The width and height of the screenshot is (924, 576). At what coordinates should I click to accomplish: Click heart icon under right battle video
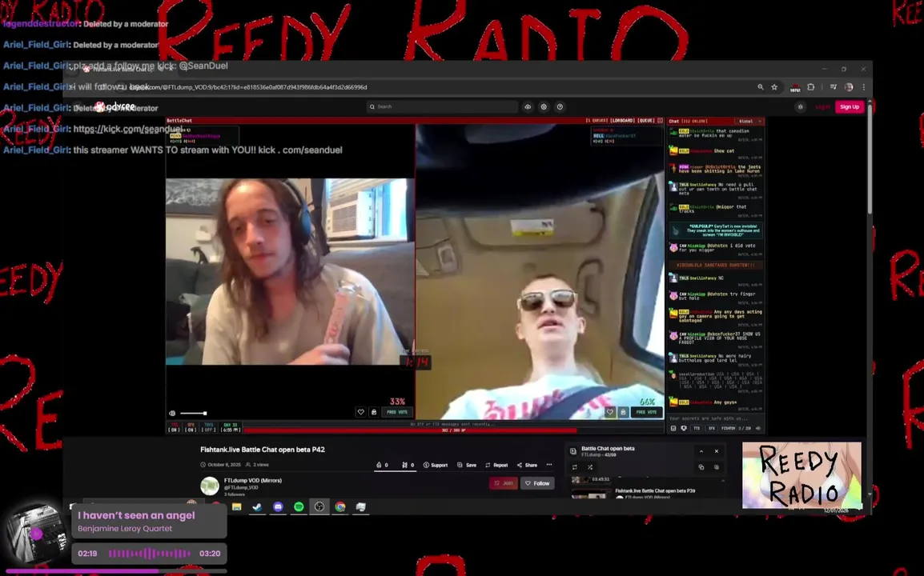[x=610, y=412]
